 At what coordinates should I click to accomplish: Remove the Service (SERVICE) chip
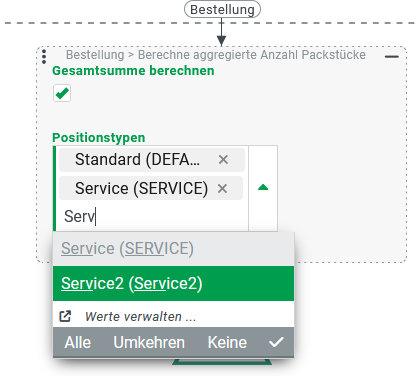pos(222,189)
